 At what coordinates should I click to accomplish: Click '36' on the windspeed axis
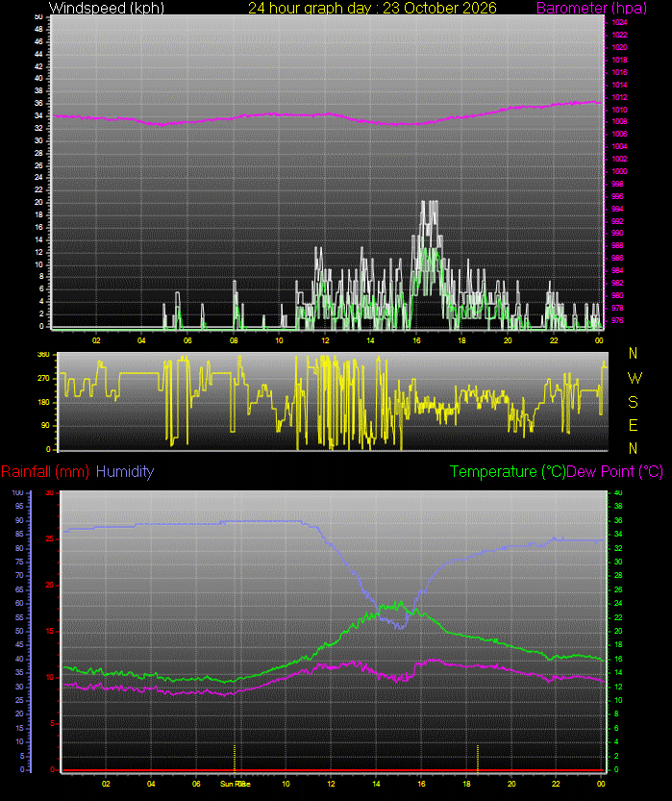pyautogui.click(x=38, y=103)
